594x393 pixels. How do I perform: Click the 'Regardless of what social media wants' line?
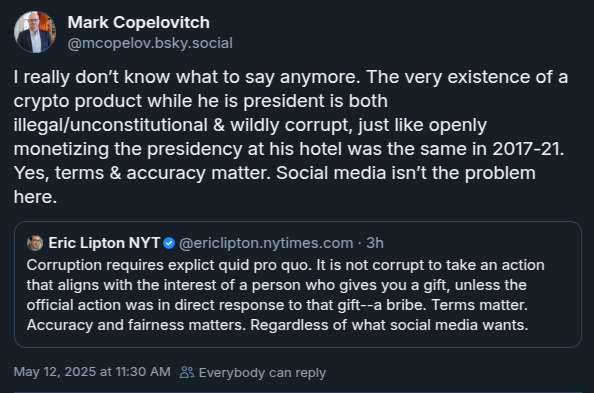click(389, 325)
